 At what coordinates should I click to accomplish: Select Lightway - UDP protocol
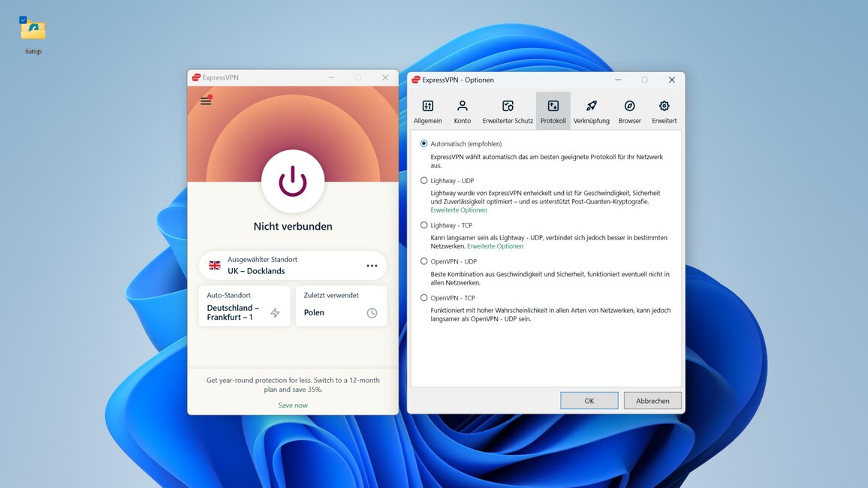click(422, 180)
